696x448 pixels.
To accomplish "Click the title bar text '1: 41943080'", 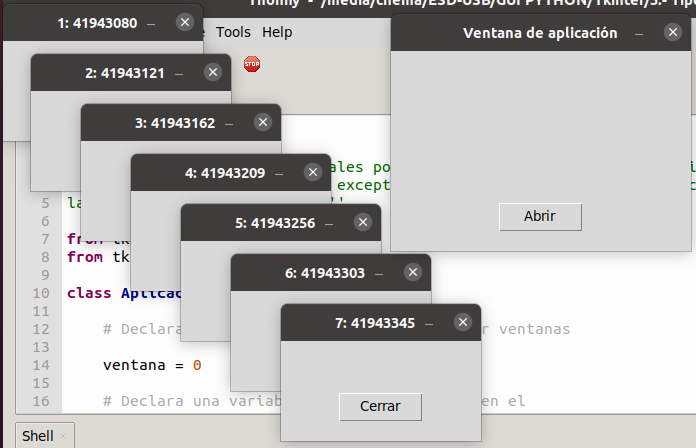I will (97, 23).
